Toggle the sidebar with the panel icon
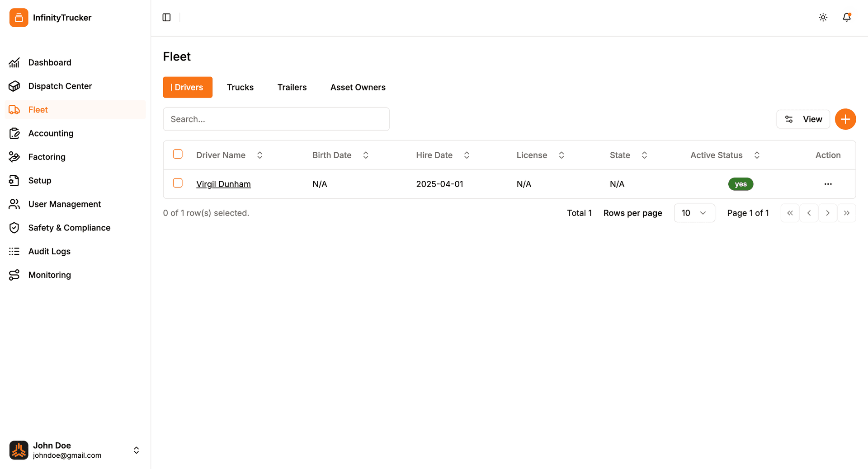Screen dimensions: 868x469 point(166,17)
